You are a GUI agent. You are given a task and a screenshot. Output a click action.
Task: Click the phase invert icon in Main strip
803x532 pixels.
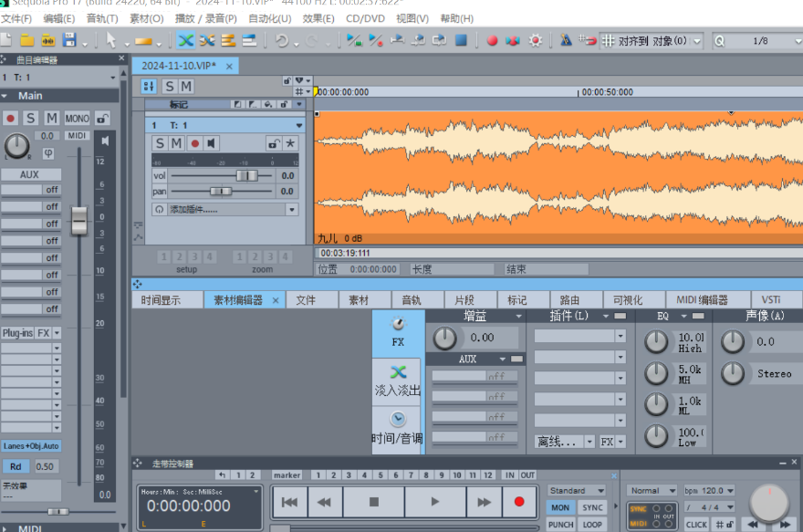coord(48,153)
